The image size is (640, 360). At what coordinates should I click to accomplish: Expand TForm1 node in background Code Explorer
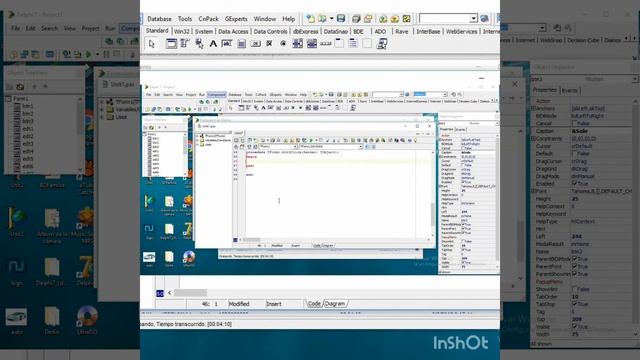102,102
